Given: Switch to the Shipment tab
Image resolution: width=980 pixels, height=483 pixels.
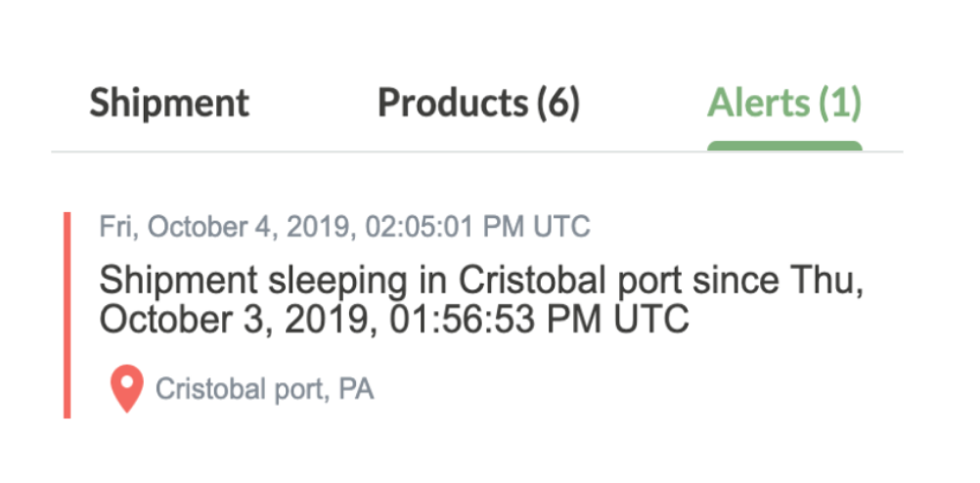Looking at the screenshot, I should coord(169,103).
